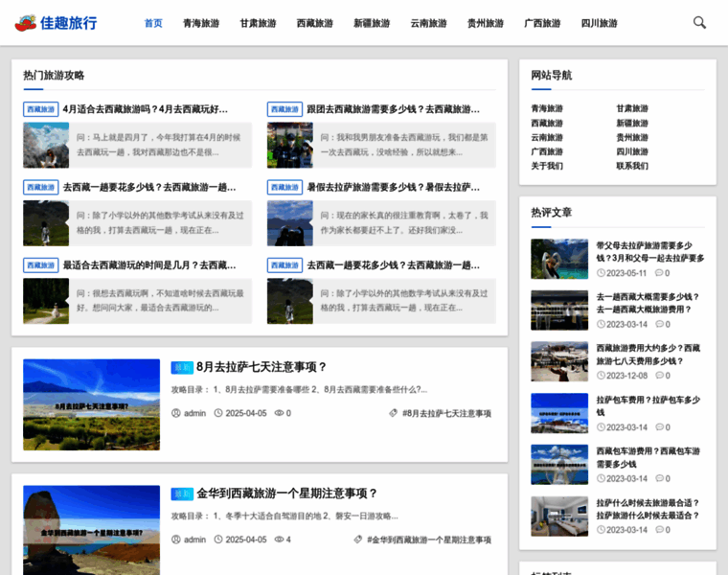Image resolution: width=728 pixels, height=575 pixels.
Task: Click views eye icon on 8月去拉萨 post
Action: pos(279,413)
